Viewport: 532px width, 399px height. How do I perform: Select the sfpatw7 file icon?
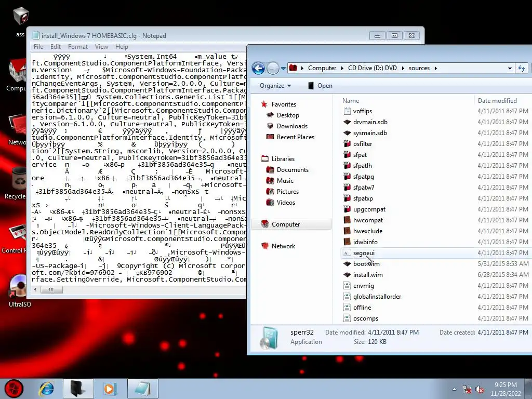coord(347,187)
